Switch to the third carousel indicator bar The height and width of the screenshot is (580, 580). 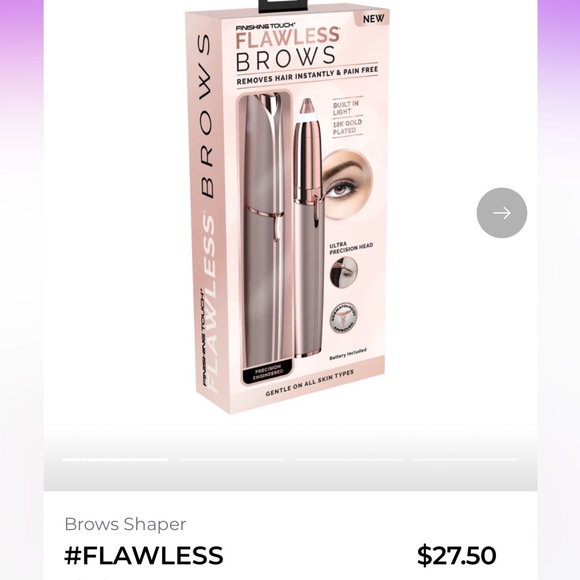pos(349,459)
